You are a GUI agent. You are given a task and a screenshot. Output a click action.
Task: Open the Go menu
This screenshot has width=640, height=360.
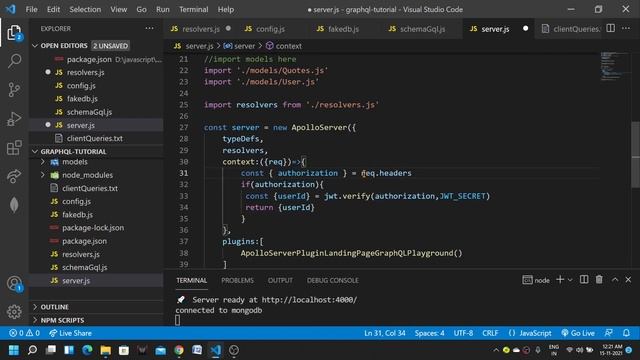click(141, 9)
